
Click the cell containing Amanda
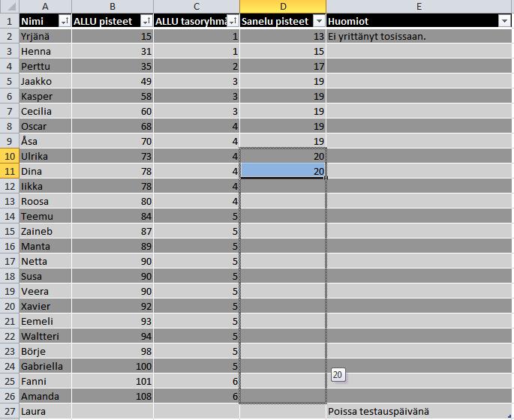45,397
